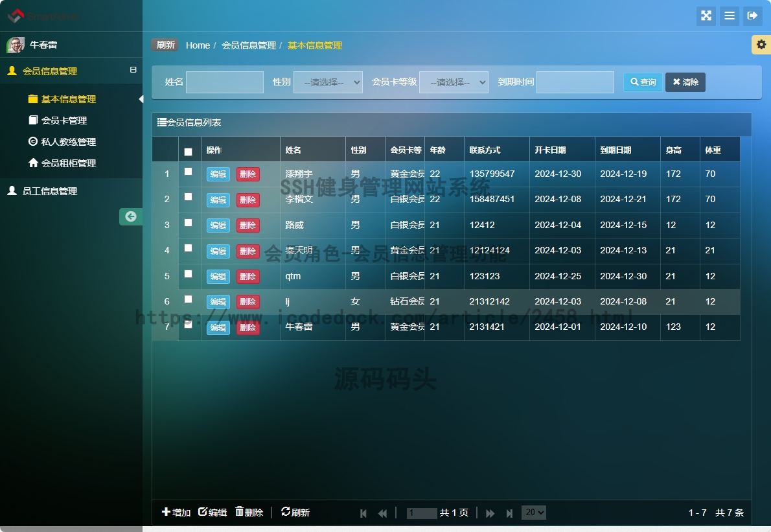Edit the 李楷文 member record

218,200
